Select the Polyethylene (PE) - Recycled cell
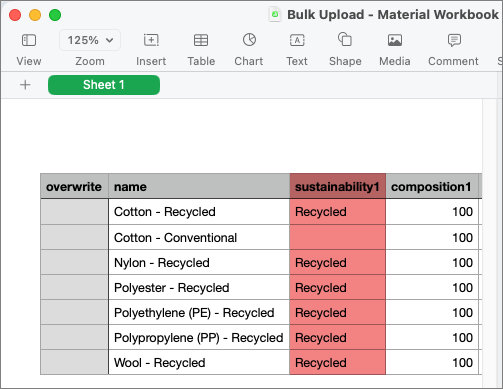 199,312
